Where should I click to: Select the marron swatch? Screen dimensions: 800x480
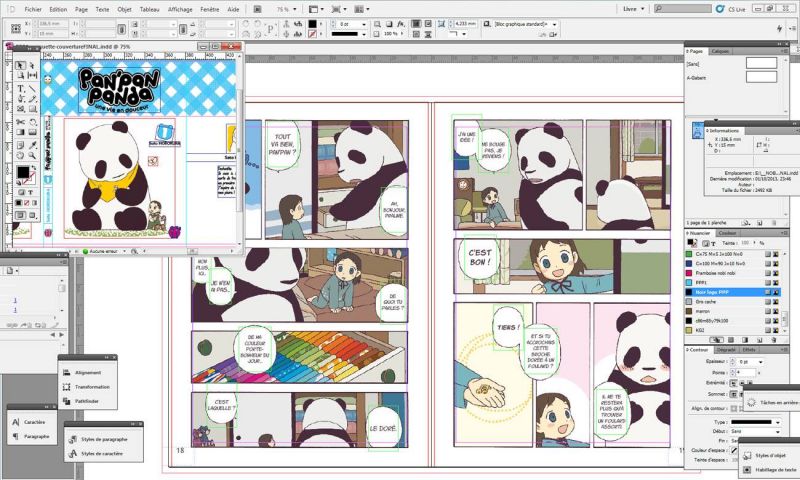[x=733, y=311]
